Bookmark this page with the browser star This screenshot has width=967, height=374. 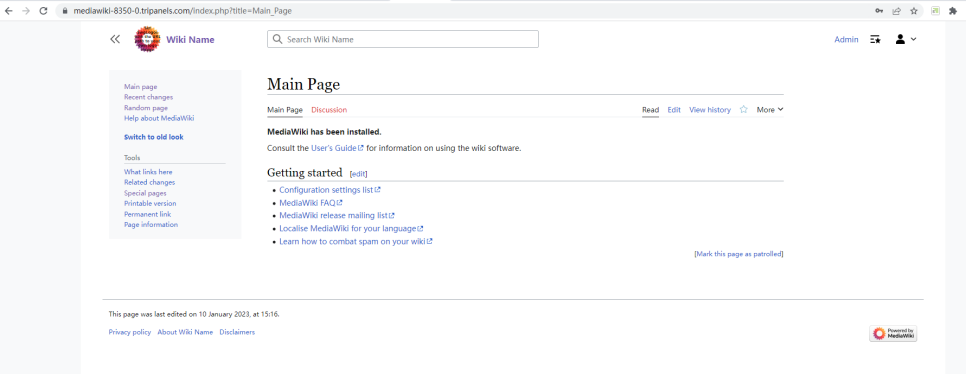pos(914,11)
